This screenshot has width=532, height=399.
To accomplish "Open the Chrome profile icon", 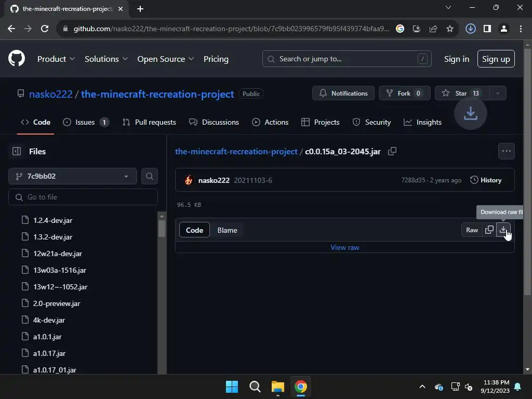I will pyautogui.click(x=504, y=29).
